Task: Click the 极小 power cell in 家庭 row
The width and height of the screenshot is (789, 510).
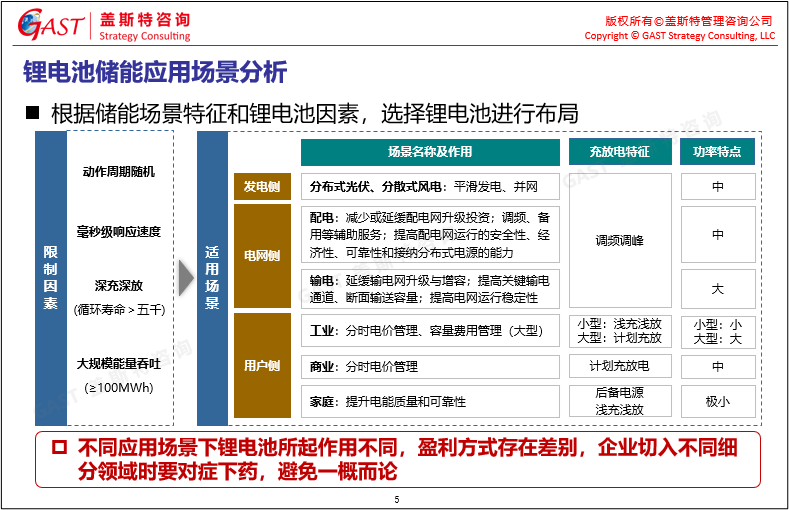Action: coord(717,401)
